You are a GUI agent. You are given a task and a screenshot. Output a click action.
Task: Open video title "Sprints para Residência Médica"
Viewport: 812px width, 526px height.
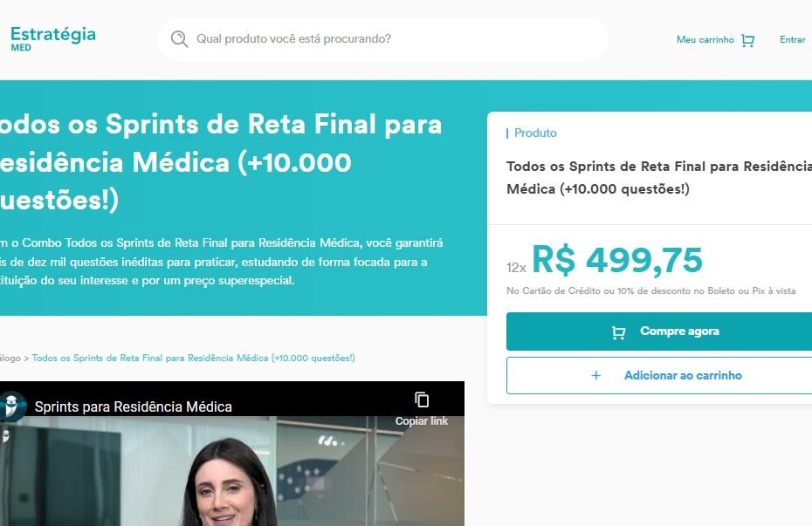133,407
